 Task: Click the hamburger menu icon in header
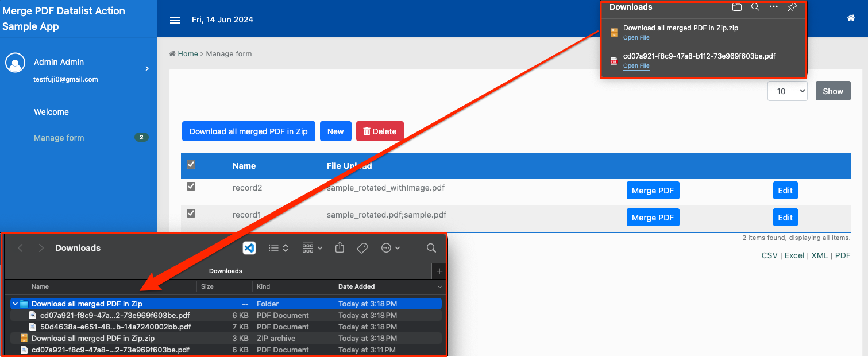click(175, 20)
